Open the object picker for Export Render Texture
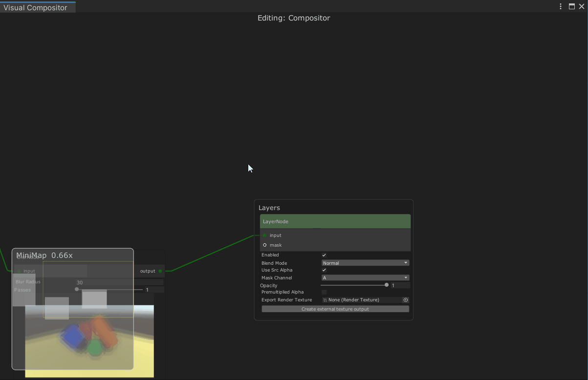The image size is (588, 380). pyautogui.click(x=406, y=299)
